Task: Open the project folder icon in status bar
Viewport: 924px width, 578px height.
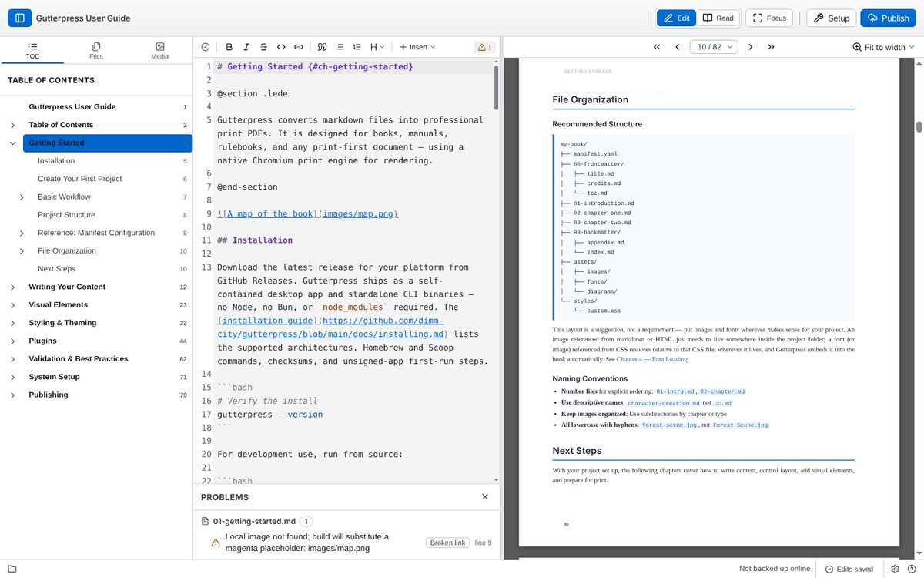Action: (x=12, y=569)
